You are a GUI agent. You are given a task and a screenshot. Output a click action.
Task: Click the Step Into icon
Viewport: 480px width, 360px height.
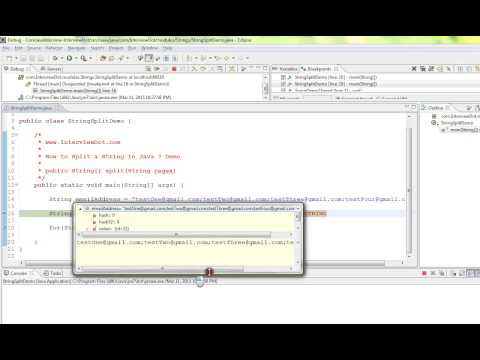pos(194,69)
